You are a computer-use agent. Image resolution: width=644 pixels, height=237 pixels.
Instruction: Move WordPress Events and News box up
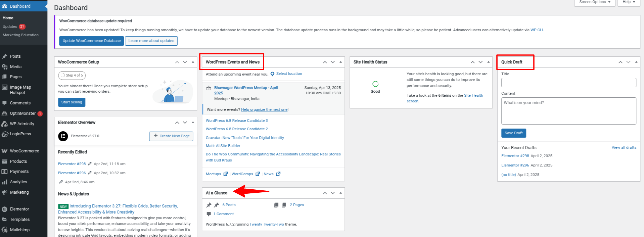[x=325, y=62]
